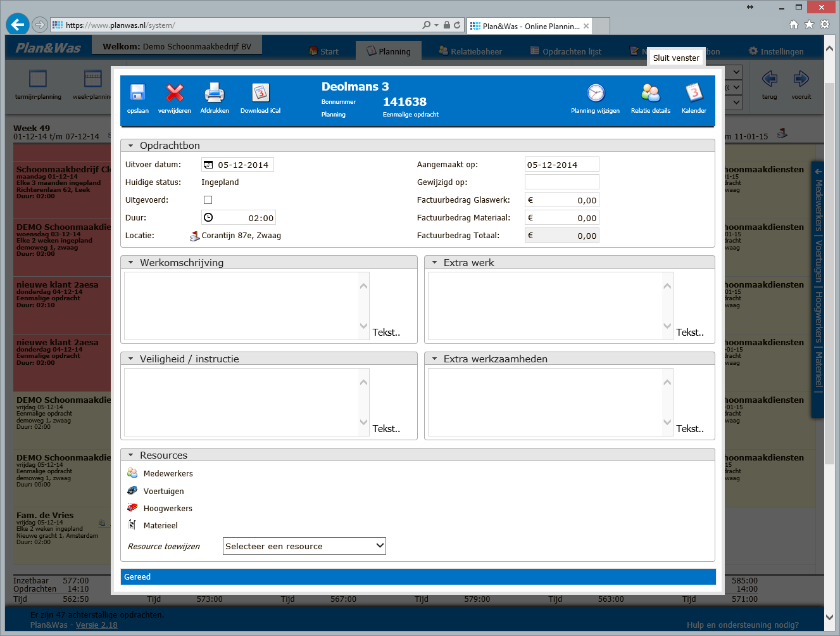Click the browser favorites star icon
Image resolution: width=840 pixels, height=636 pixels.
tap(809, 24)
